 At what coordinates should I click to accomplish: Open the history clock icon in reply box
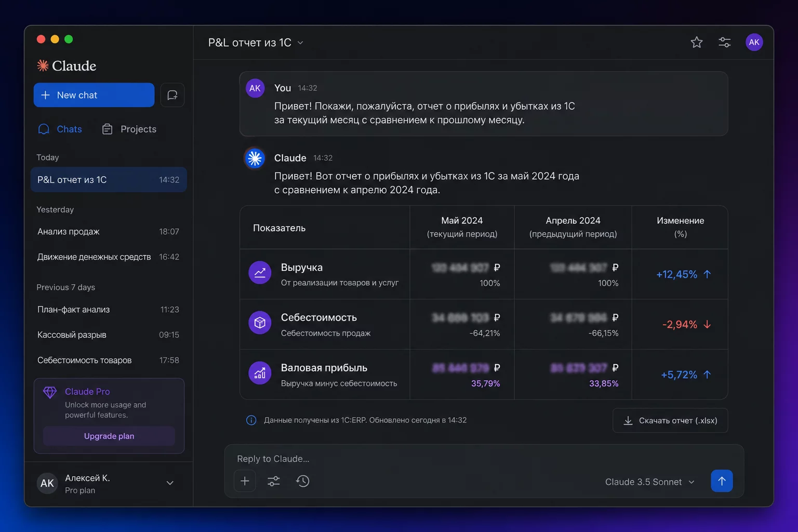click(303, 481)
